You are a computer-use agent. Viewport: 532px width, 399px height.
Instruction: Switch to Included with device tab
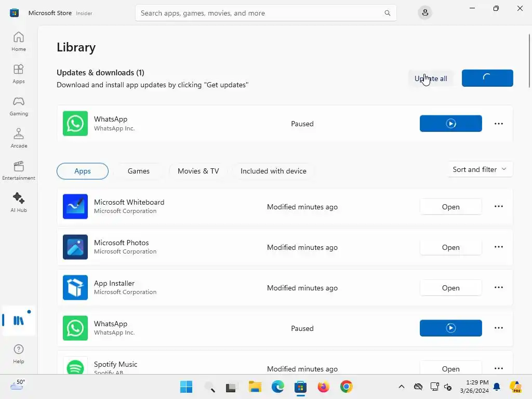[273, 171]
